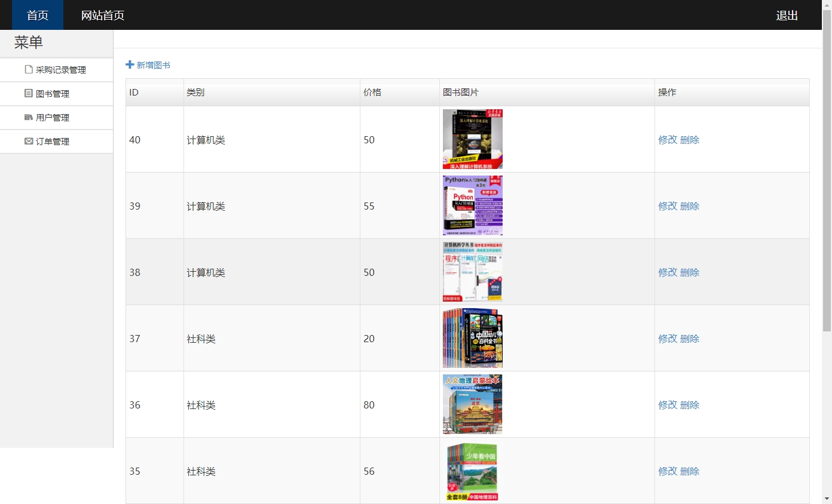Click the 人文地理启蒙绘本 cover in row 36
The width and height of the screenshot is (832, 504).
point(473,404)
